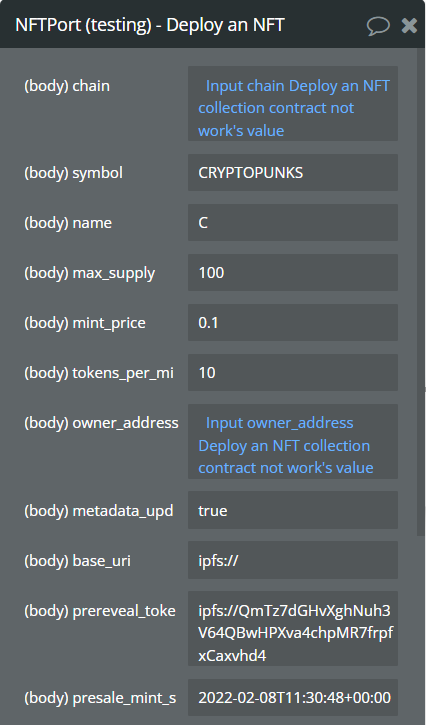The image size is (426, 725).
Task: Click the (body) owner_address label
Action: (101, 423)
